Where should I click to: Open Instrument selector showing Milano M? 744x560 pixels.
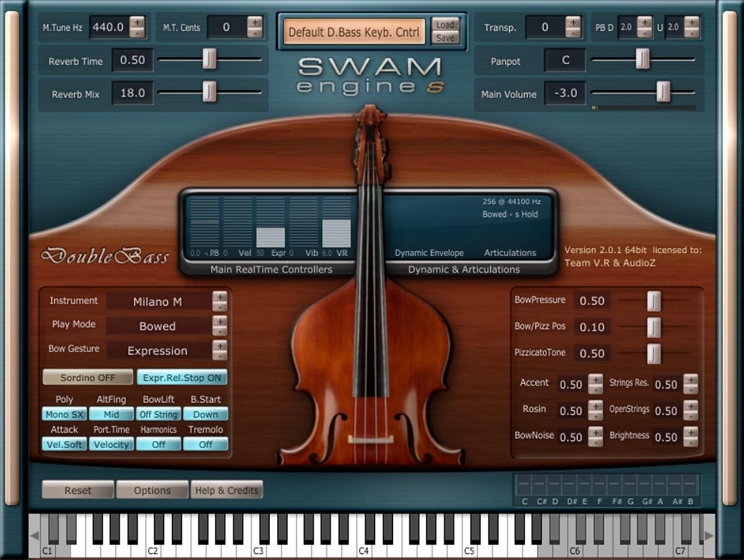coord(157,302)
